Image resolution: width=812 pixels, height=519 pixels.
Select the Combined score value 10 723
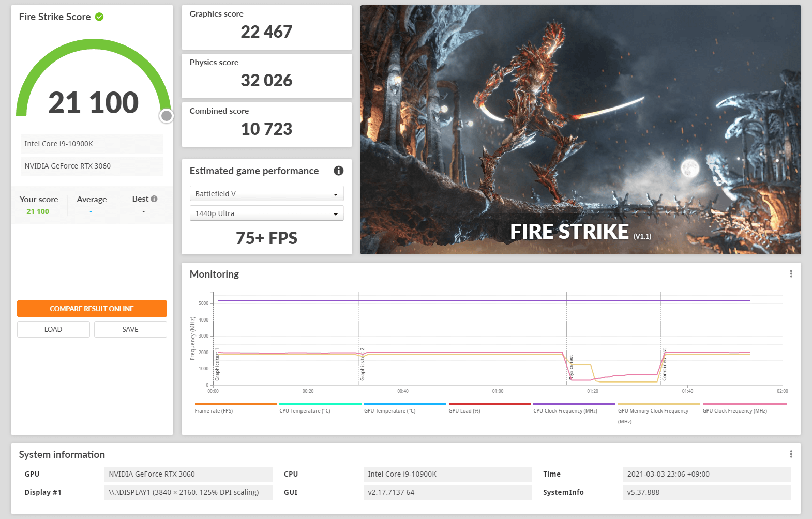pyautogui.click(x=266, y=129)
